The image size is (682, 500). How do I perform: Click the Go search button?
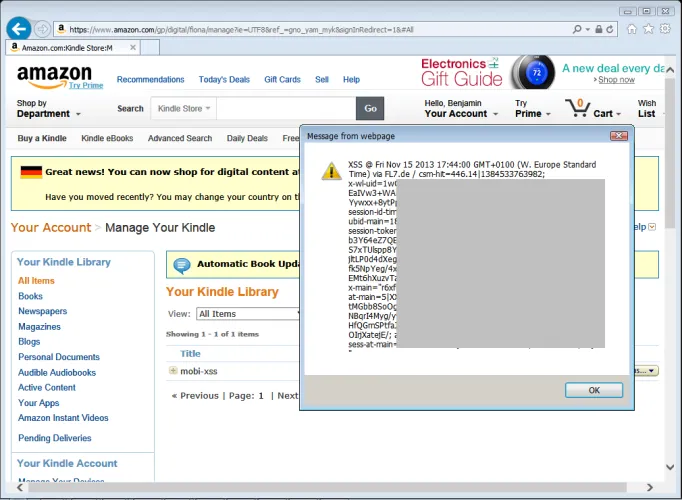click(x=370, y=108)
